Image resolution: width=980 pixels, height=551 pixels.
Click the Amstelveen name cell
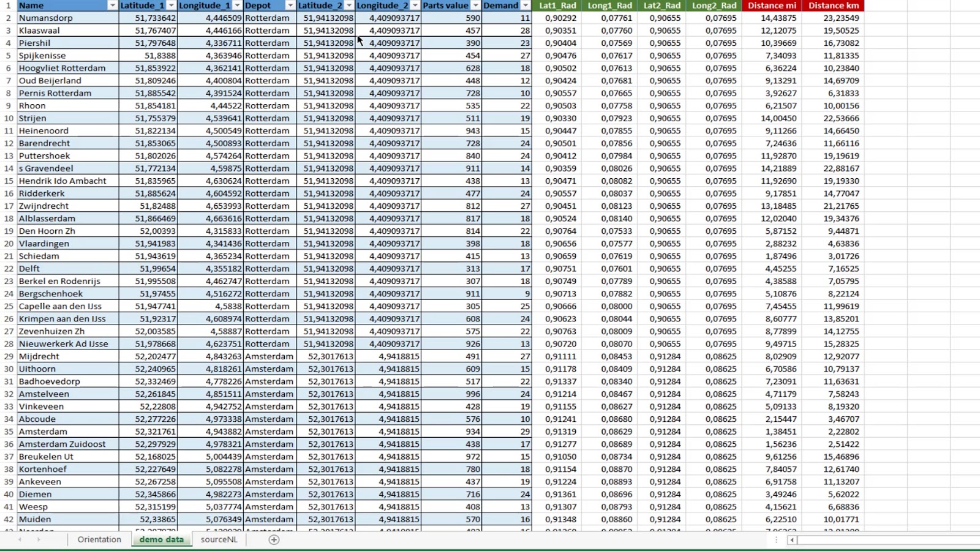(68, 394)
